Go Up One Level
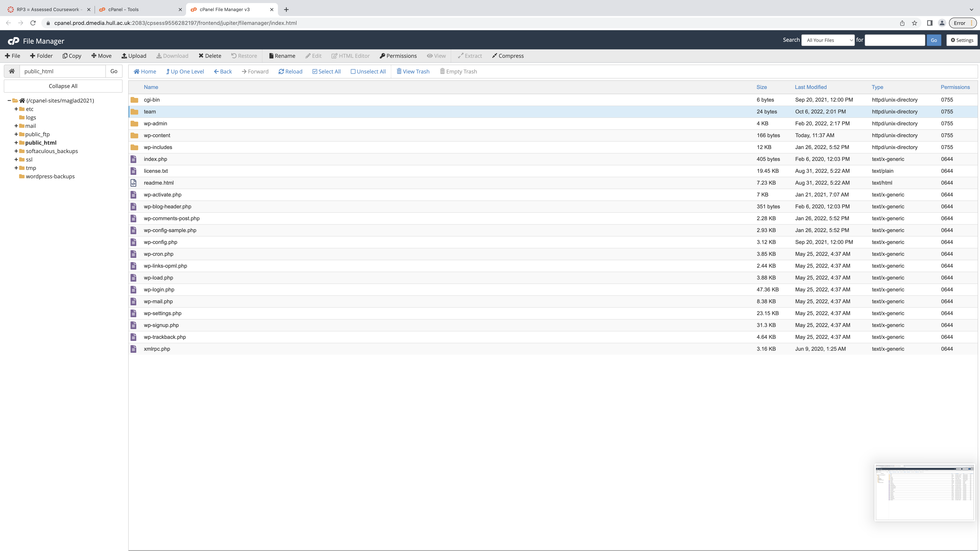Image resolution: width=980 pixels, height=551 pixels. pos(185,72)
